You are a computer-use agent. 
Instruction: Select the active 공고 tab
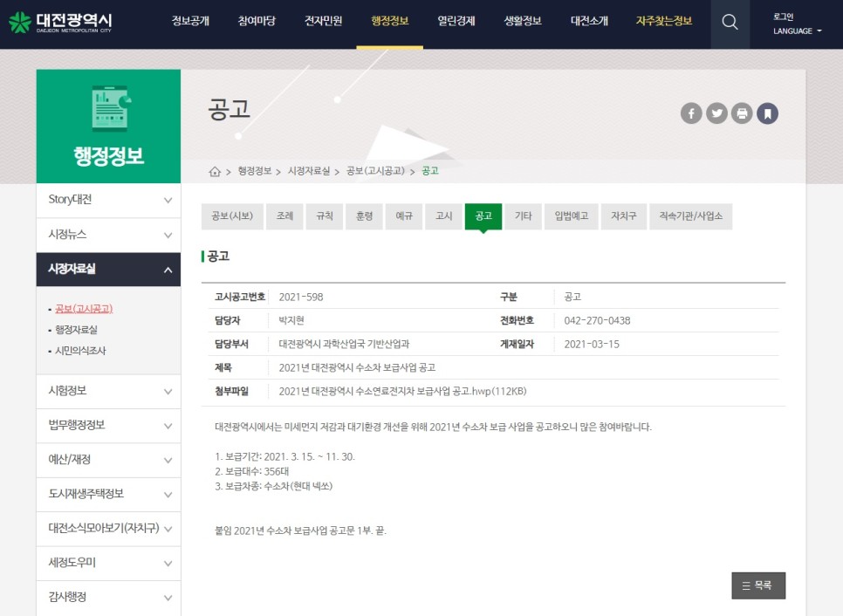[483, 216]
